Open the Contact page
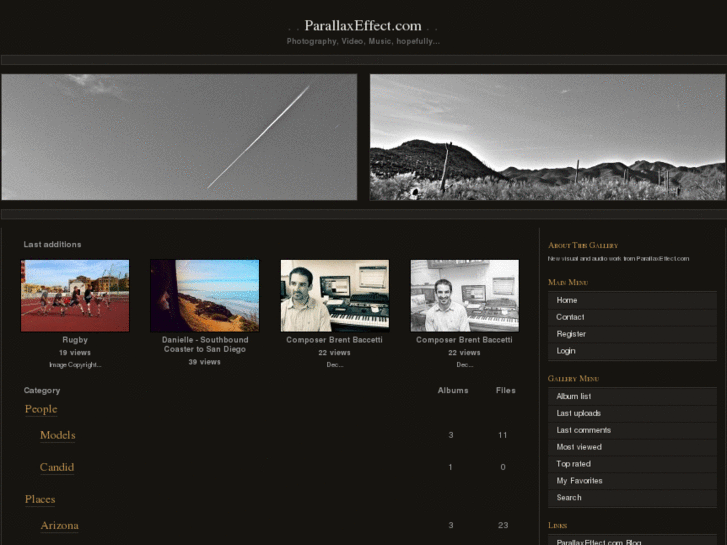Screen dimensions: 727x545 632,317
